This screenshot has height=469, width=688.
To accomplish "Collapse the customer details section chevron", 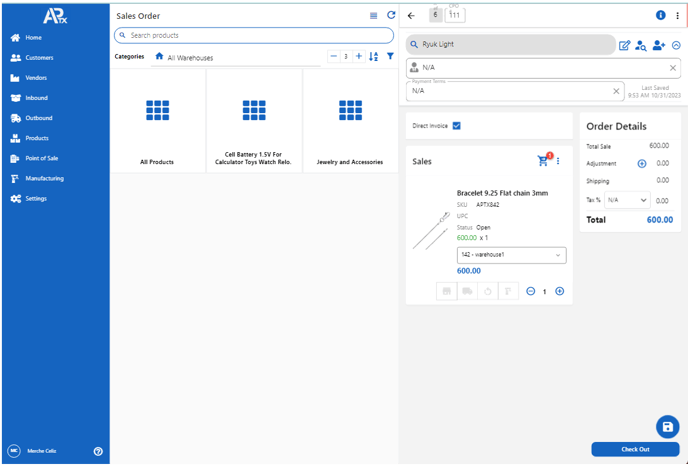I will (676, 45).
